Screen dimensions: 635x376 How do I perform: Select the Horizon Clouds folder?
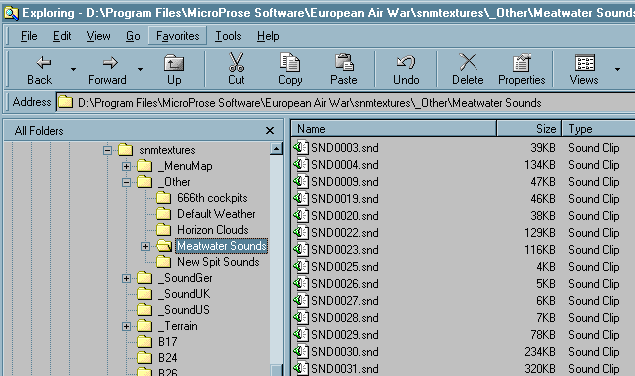(213, 230)
